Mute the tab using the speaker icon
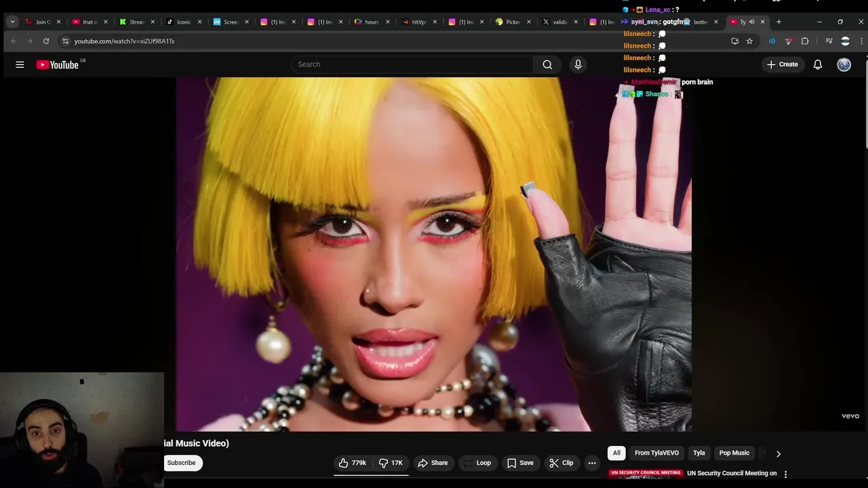 coord(751,22)
